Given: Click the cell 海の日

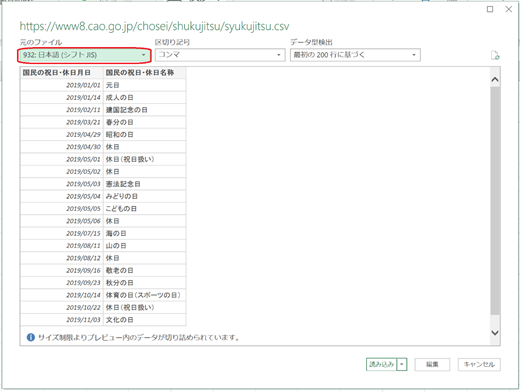Looking at the screenshot, I should [x=144, y=233].
